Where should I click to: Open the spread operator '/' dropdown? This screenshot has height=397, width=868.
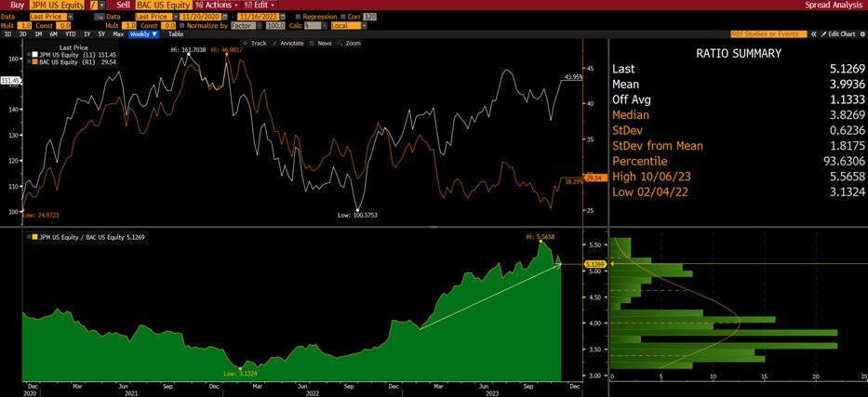click(x=101, y=5)
